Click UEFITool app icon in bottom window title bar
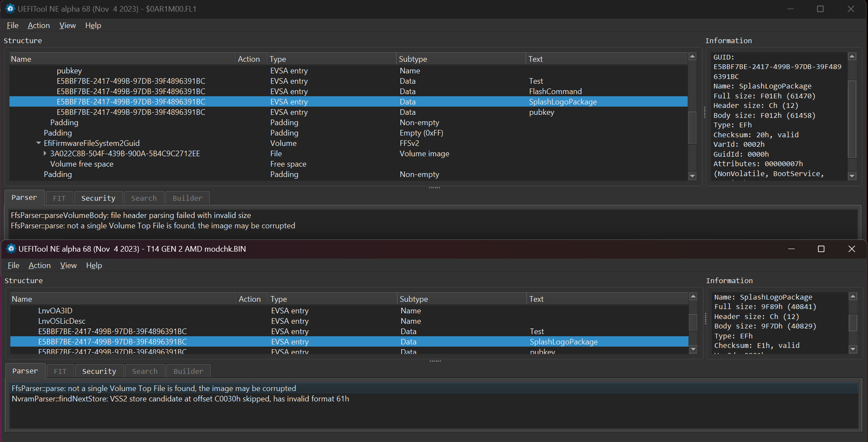 pyautogui.click(x=11, y=249)
